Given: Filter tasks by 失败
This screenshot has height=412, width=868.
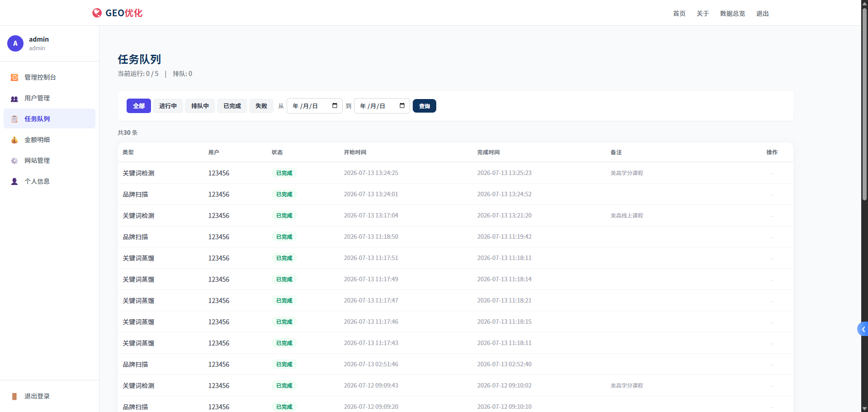Looking at the screenshot, I should (261, 106).
